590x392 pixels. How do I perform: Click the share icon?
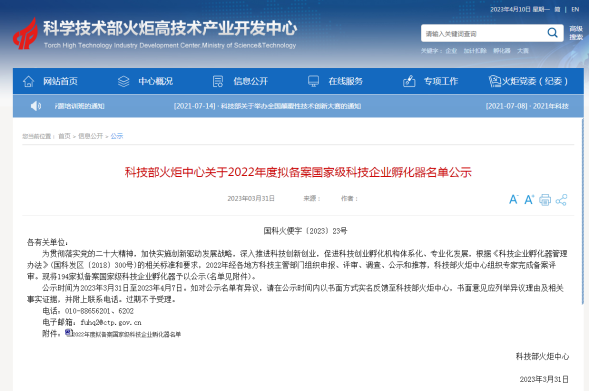coord(561,200)
